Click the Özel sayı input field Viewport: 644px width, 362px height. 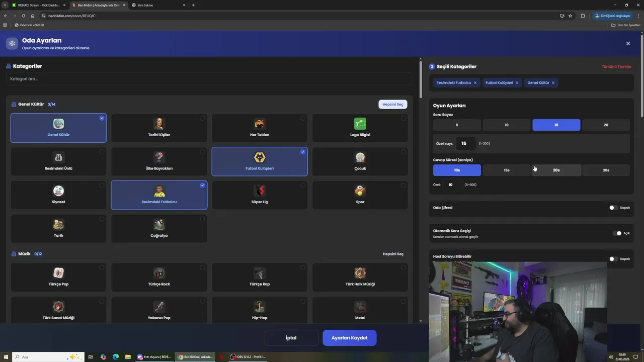[465, 143]
